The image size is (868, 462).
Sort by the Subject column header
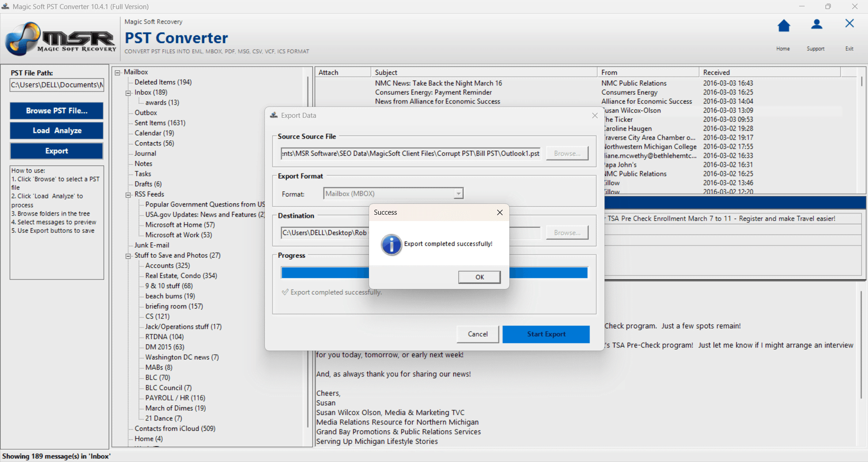click(x=484, y=72)
